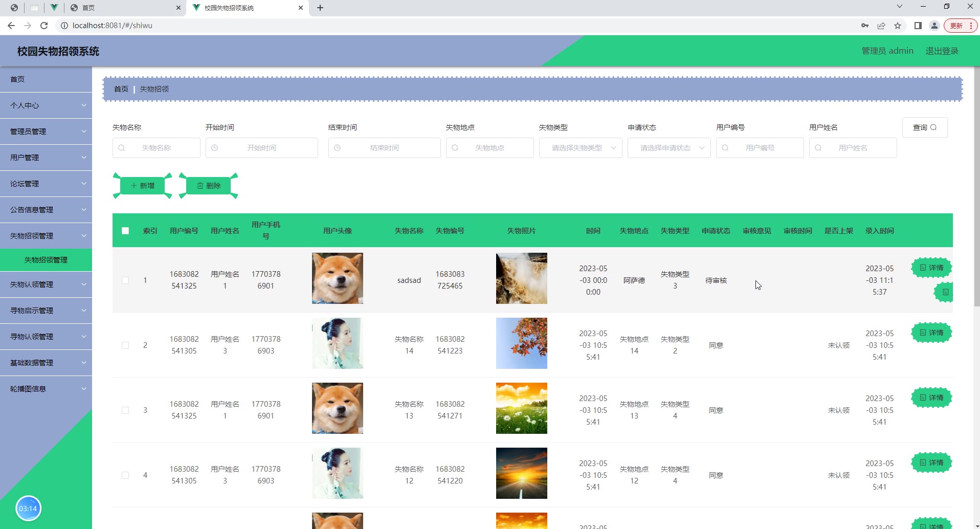Viewport: 980px width, 529px height.
Task: Expand the 公告信息管理 sidebar menu
Action: pyautogui.click(x=46, y=210)
